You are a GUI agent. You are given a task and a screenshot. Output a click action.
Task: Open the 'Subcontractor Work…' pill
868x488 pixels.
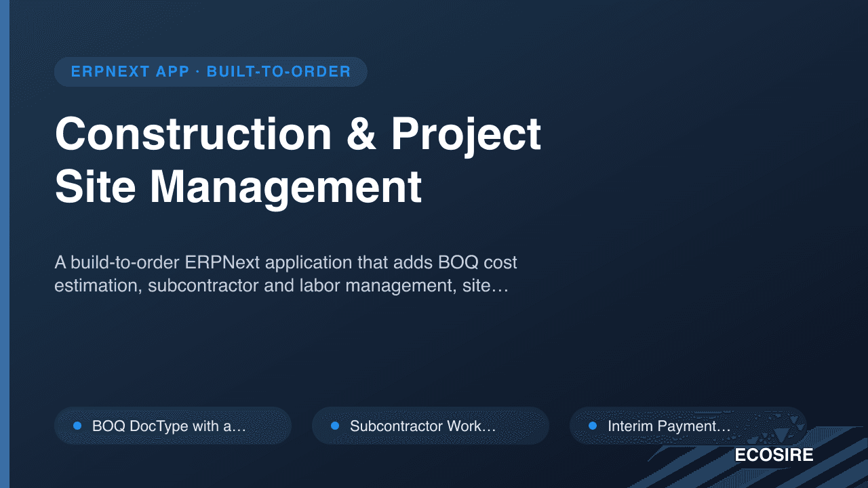(x=431, y=426)
